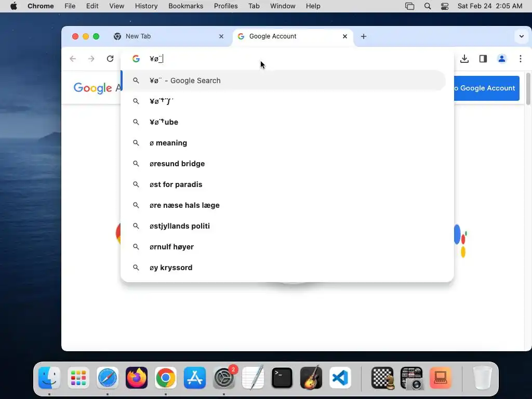This screenshot has width=532, height=399.
Task: Close the New Tab tab
Action: tap(221, 36)
